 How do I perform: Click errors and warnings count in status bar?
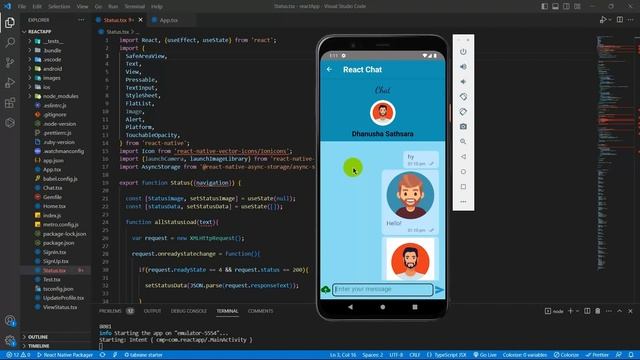(x=18, y=355)
